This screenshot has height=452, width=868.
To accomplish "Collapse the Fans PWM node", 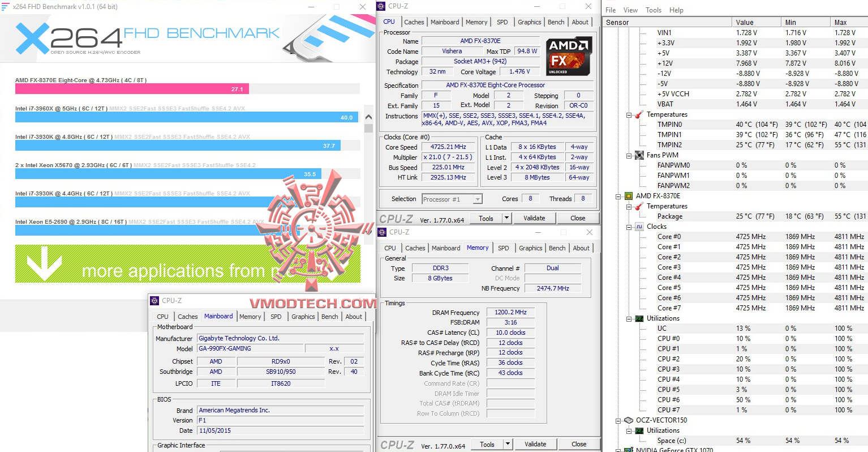I will [629, 156].
